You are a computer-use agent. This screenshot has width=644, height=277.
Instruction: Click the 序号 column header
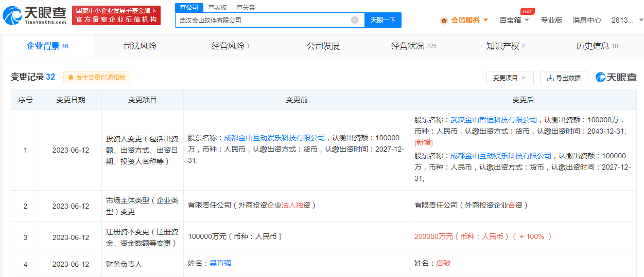tap(26, 100)
